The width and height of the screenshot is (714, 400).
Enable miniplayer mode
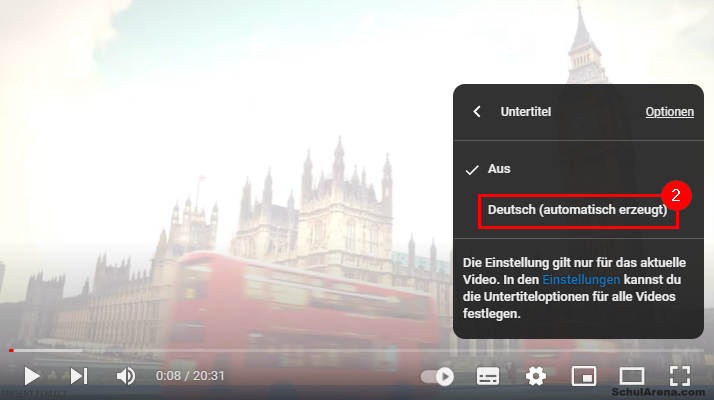(584, 377)
